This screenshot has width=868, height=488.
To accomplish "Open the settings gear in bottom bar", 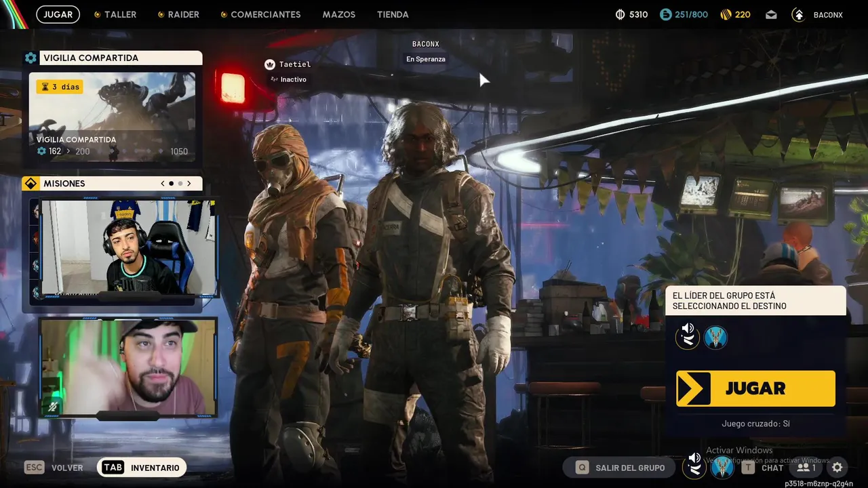I will (x=837, y=468).
